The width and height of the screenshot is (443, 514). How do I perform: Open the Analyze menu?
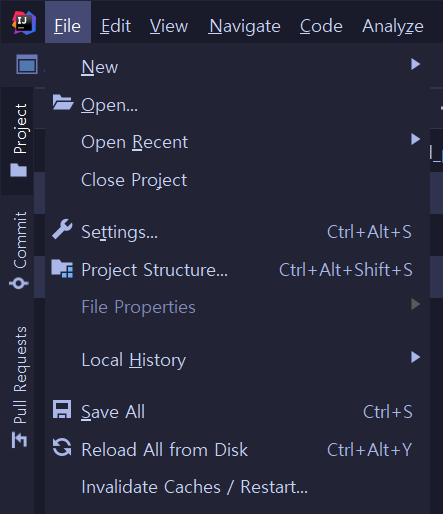[x=393, y=26]
